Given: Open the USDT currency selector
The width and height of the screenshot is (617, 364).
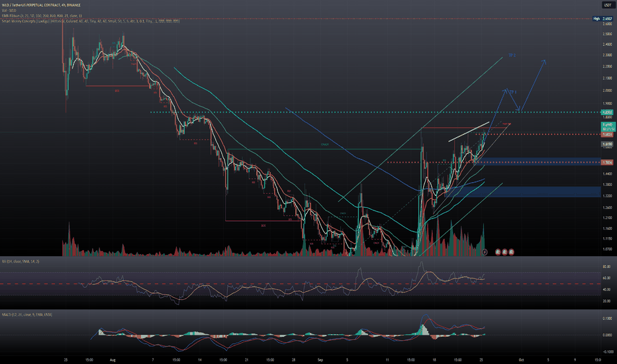Looking at the screenshot, I should click(x=608, y=5).
